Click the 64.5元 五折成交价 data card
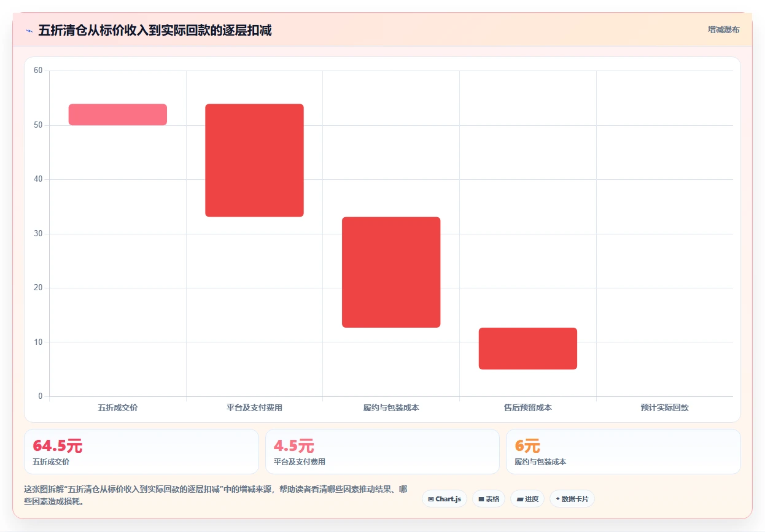Viewport: 765px width, 532px height. point(141,452)
